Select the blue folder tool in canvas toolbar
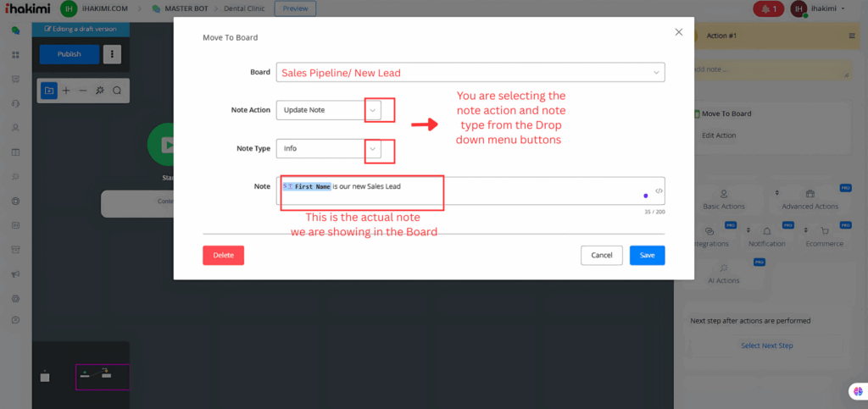This screenshot has width=868, height=409. tap(49, 91)
